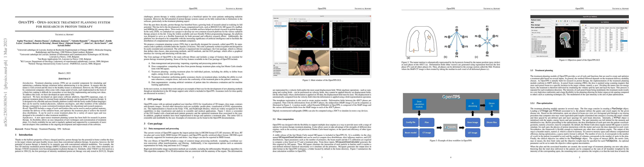Click the 3D patient rendering in Figure 1
This screenshot has height=167, width=644.
309,63
